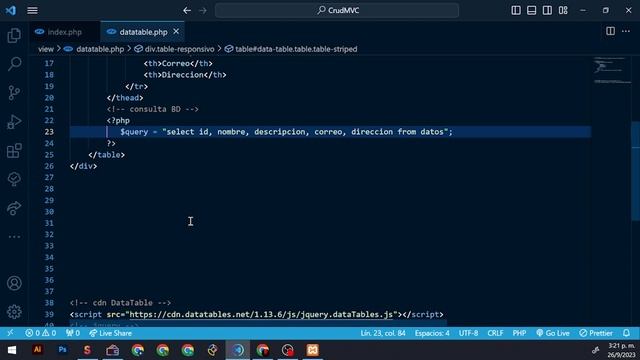
Task: Change end of line sequence CRLF
Action: point(495,333)
